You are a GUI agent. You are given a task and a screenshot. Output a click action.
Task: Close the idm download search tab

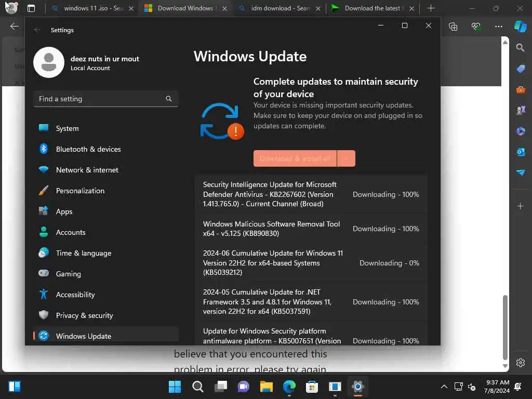(x=318, y=8)
